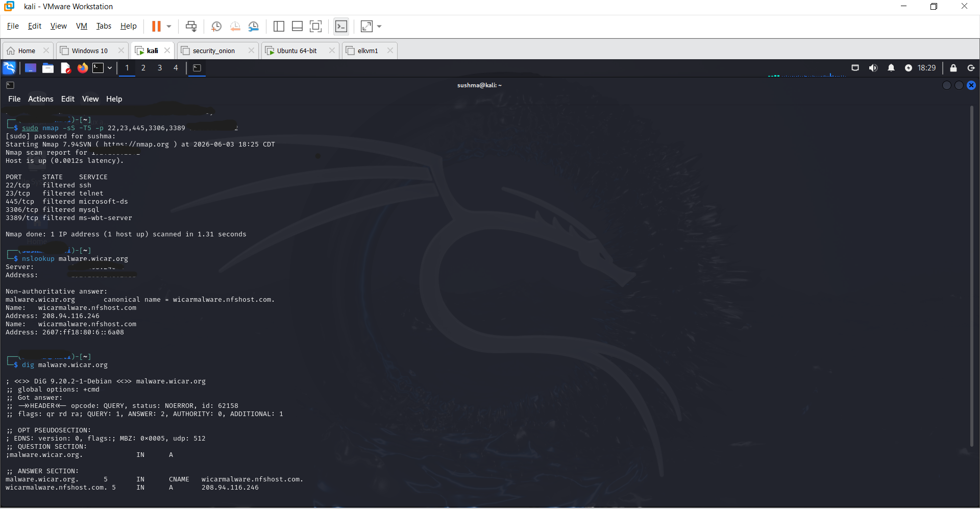This screenshot has width=980, height=509.
Task: Click the log out panel icon
Action: pyautogui.click(x=971, y=68)
